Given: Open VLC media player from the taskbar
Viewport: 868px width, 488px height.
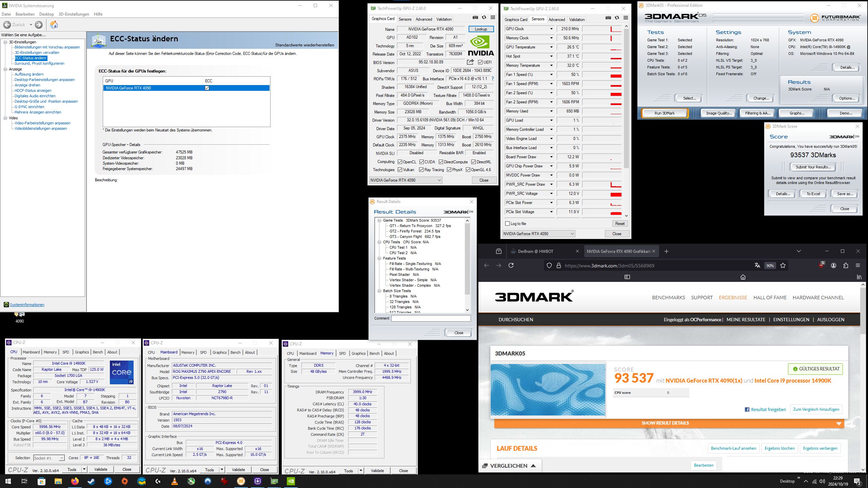Looking at the screenshot, I should pyautogui.click(x=175, y=481).
